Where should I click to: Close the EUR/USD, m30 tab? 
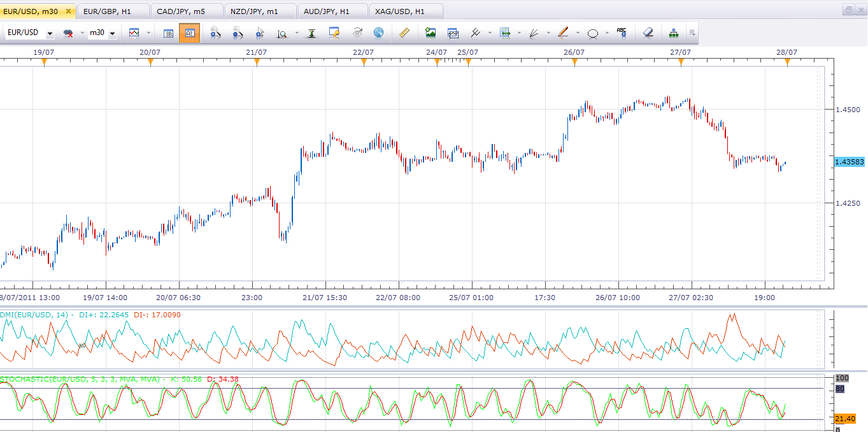pyautogui.click(x=68, y=11)
